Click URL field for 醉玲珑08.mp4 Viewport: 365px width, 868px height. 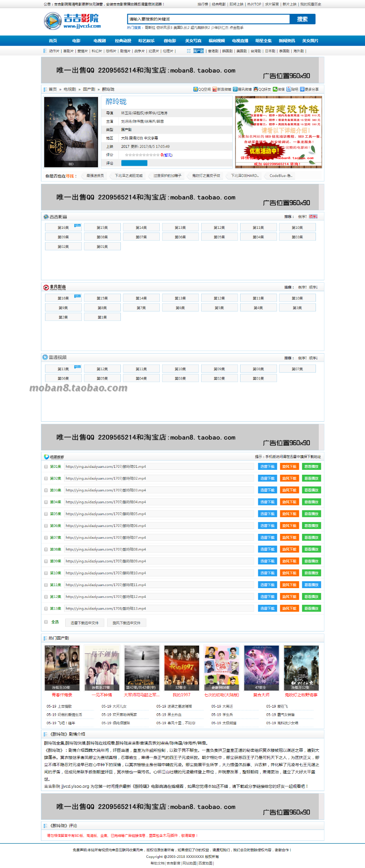pyautogui.click(x=159, y=549)
